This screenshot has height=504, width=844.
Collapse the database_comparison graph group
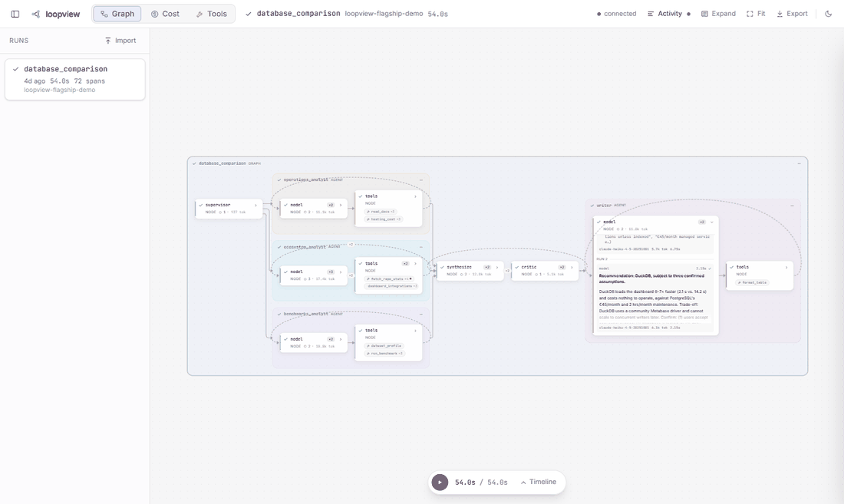[799, 163]
